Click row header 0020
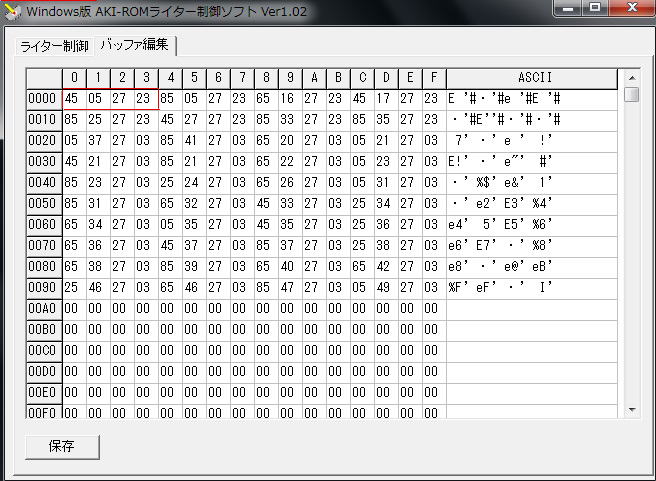The height and width of the screenshot is (481, 656). (44, 141)
